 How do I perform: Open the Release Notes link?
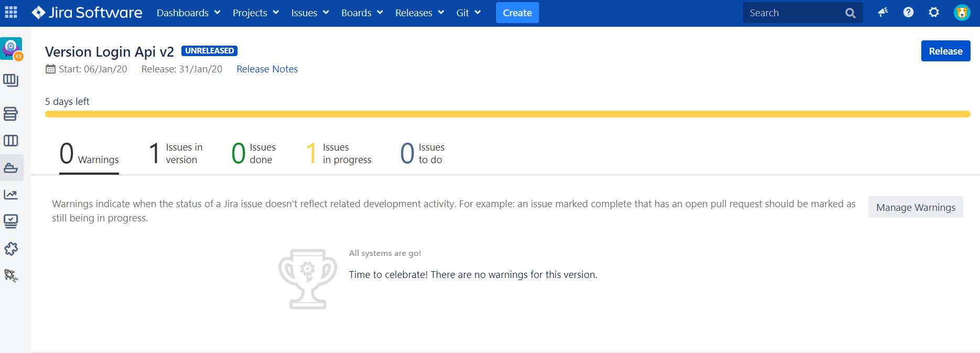267,69
